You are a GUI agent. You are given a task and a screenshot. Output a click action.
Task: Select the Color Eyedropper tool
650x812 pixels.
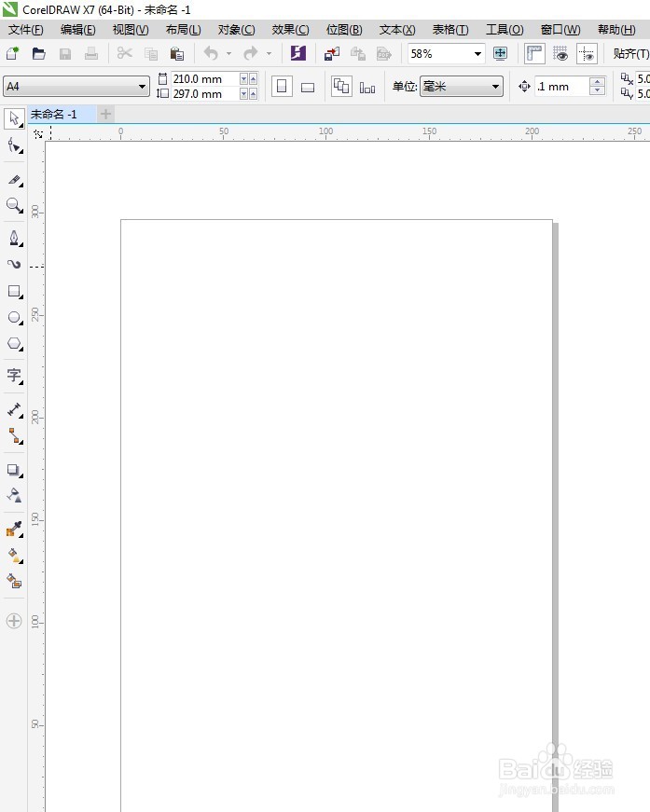[x=14, y=530]
